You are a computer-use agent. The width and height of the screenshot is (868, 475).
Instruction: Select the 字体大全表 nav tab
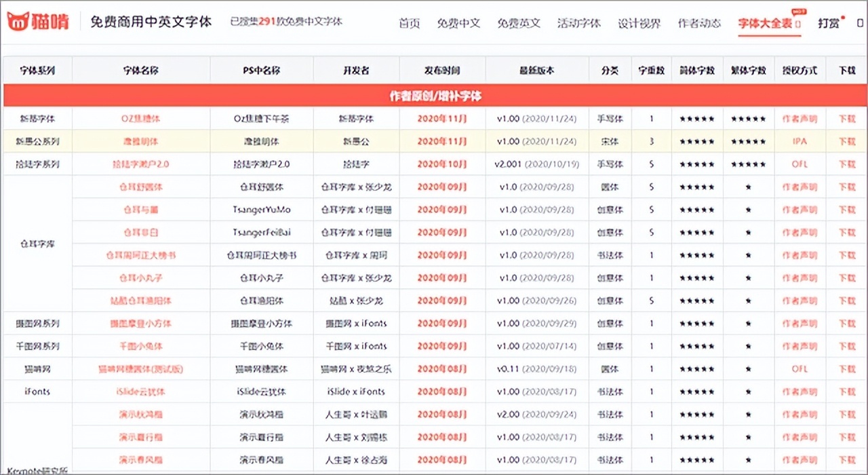(765, 23)
